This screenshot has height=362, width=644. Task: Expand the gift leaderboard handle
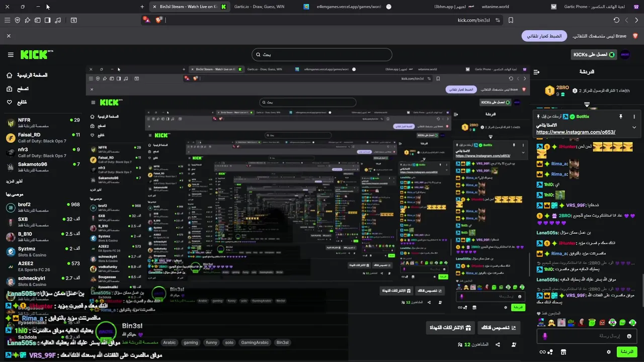tap(587, 105)
